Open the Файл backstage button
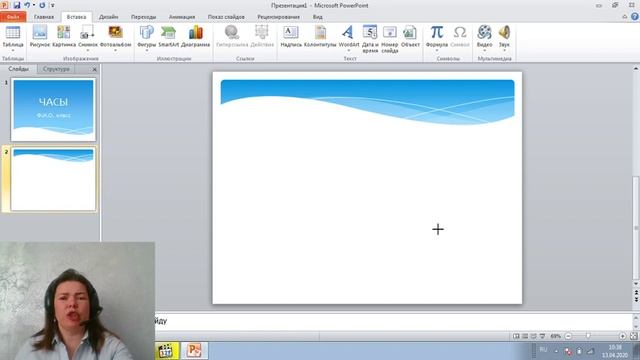The height and width of the screenshot is (360, 640). (x=13, y=17)
